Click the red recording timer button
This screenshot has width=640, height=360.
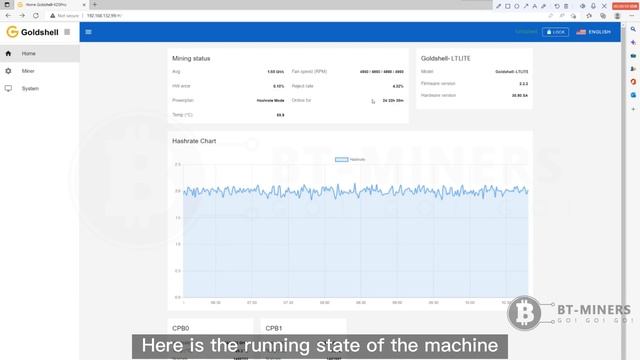[x=625, y=6]
